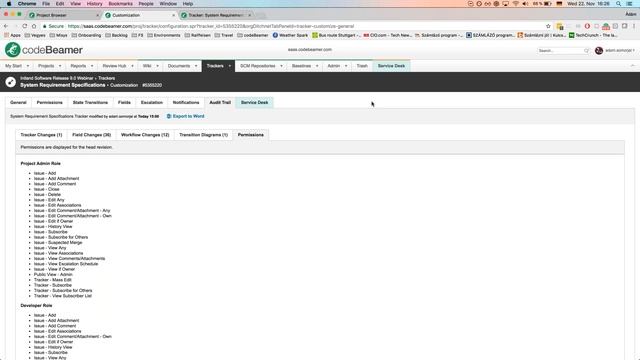Open the Apps bookmarks shortcut
Image resolution: width=640 pixels, height=360 pixels.
coord(12,36)
